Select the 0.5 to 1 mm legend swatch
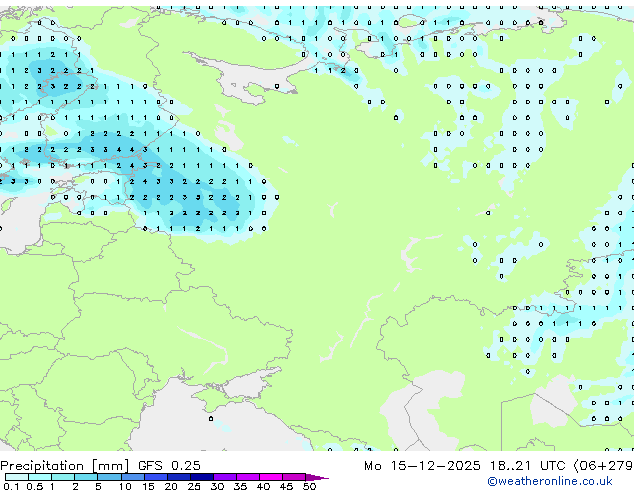 point(40,477)
